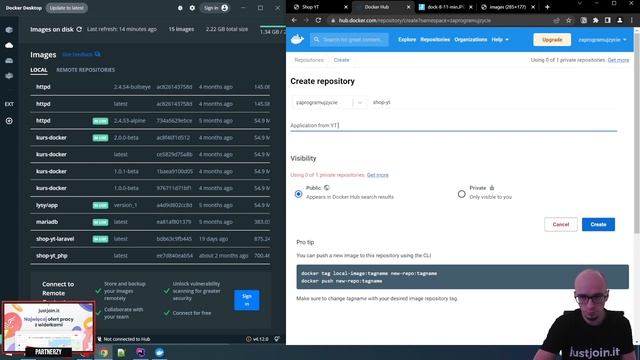Open Chrome tab search chevron
The height and width of the screenshot is (360, 640).
point(580,3)
